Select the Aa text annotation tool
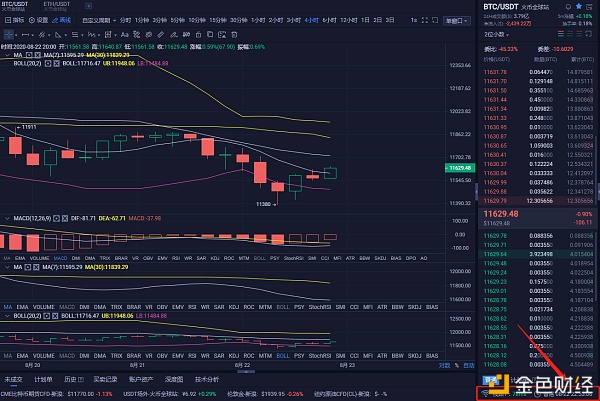This screenshot has width=600, height=401. (124, 35)
